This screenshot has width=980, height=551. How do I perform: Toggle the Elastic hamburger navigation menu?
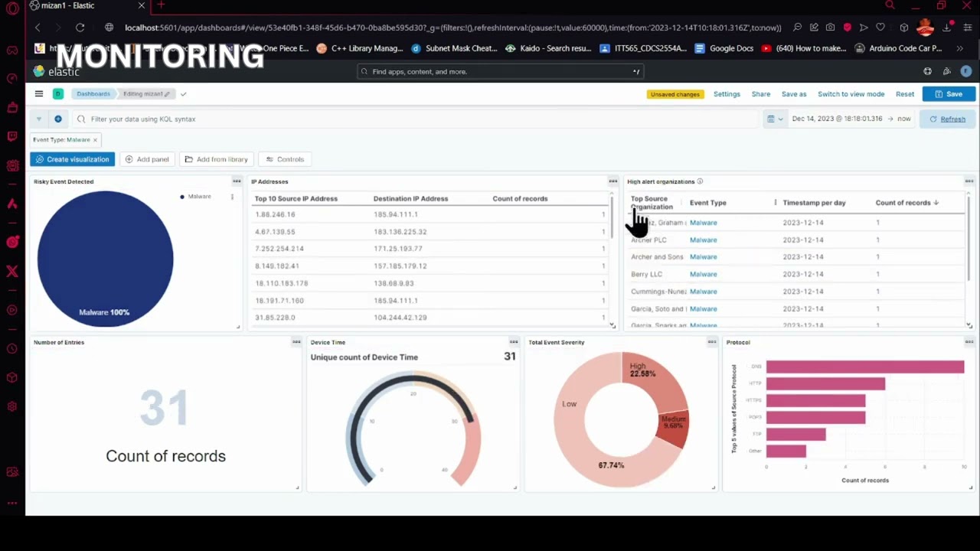coord(39,93)
